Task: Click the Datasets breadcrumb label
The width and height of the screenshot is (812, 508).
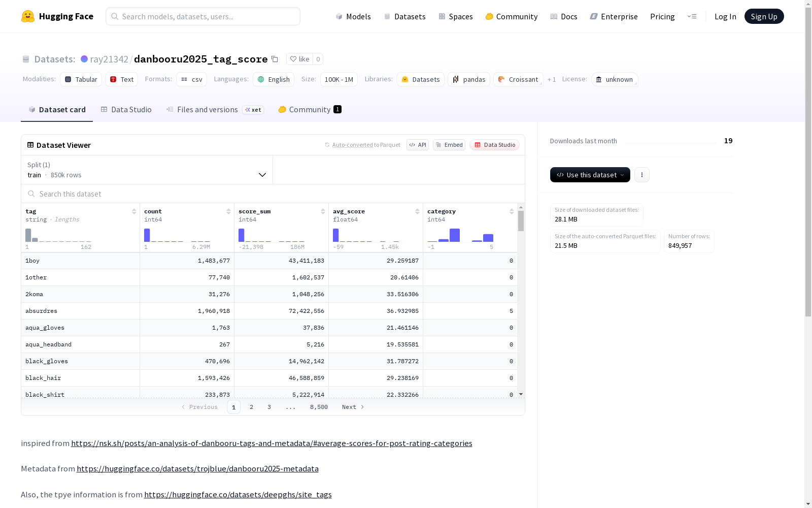Action: coord(55,59)
